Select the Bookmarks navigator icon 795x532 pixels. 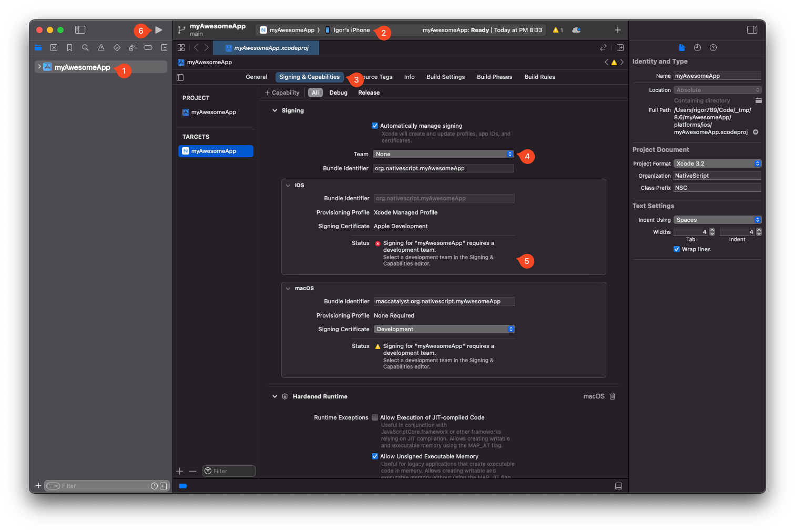click(69, 47)
